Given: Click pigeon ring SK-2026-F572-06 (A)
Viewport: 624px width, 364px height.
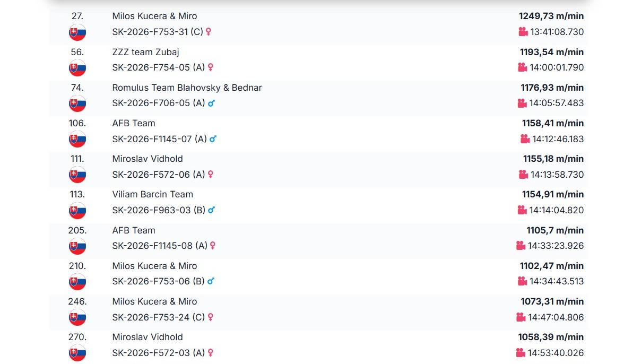Looking at the screenshot, I should (x=158, y=175).
